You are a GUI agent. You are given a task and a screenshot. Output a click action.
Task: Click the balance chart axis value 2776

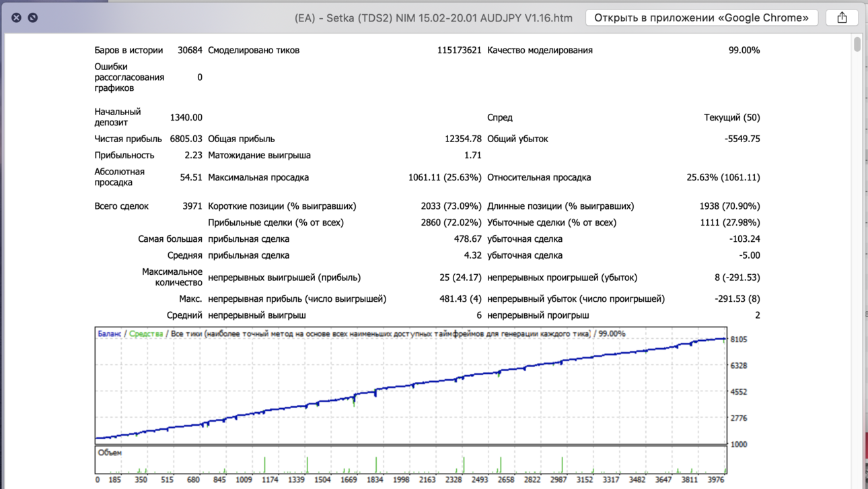tap(739, 418)
